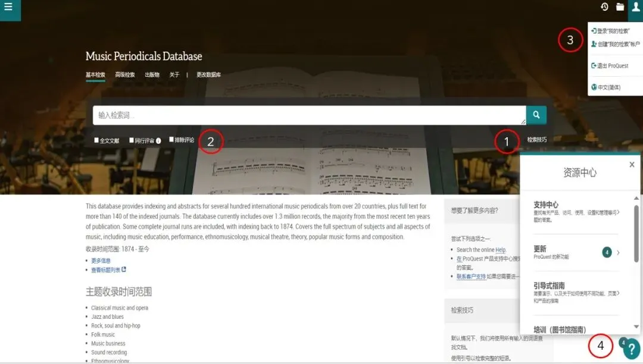Enable the 全文文献 checkbox
The height and width of the screenshot is (364, 643).
pos(96,140)
